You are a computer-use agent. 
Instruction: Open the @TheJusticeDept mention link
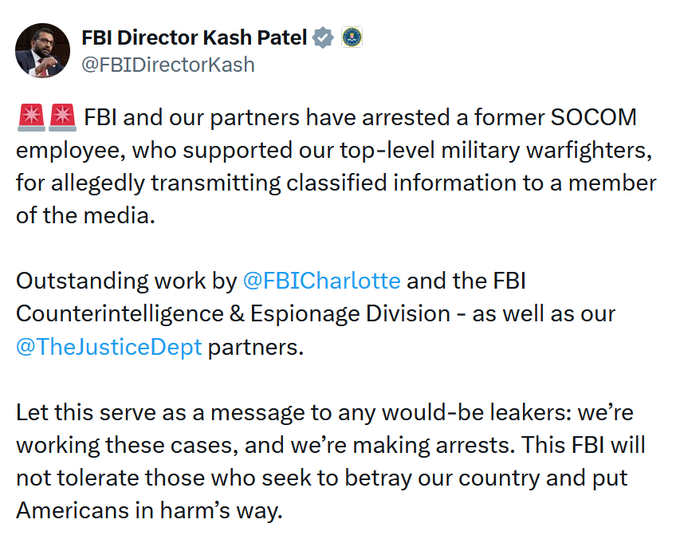point(108,348)
